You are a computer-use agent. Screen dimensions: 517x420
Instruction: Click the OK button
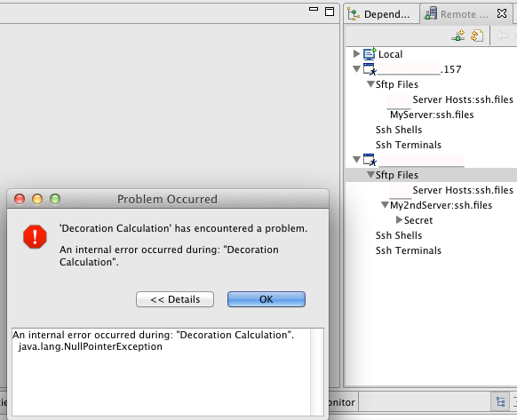coord(266,299)
